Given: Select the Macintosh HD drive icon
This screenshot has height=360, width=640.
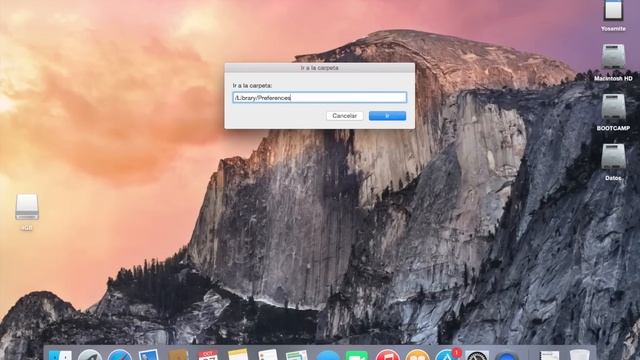Looking at the screenshot, I should [x=613, y=56].
